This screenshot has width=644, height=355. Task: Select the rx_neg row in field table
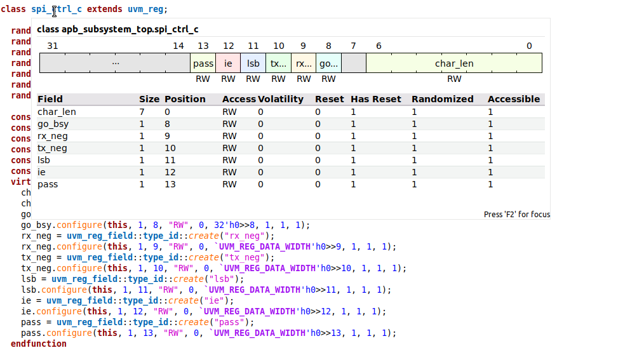pos(52,136)
